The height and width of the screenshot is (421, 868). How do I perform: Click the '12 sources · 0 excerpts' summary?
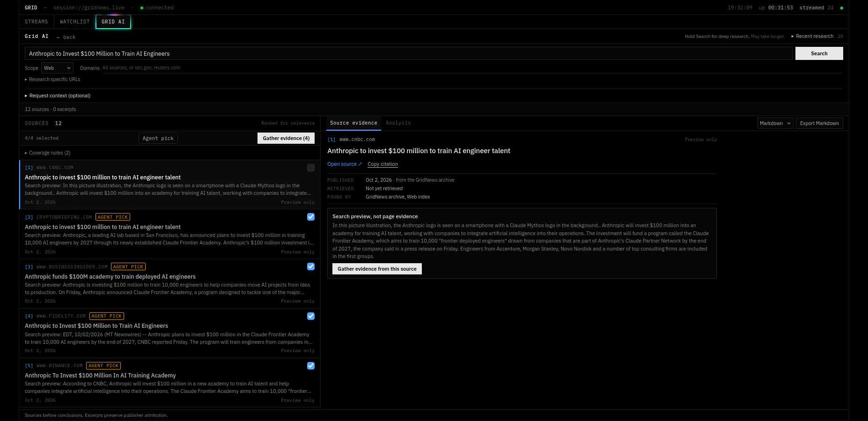pos(50,109)
